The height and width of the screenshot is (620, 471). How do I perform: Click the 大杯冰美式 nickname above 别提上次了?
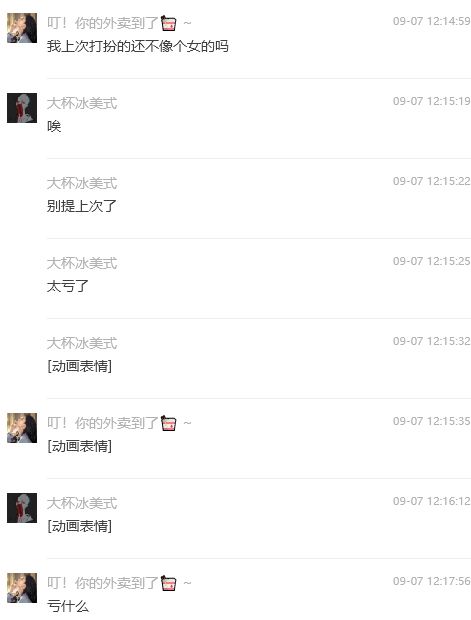[x=82, y=183]
